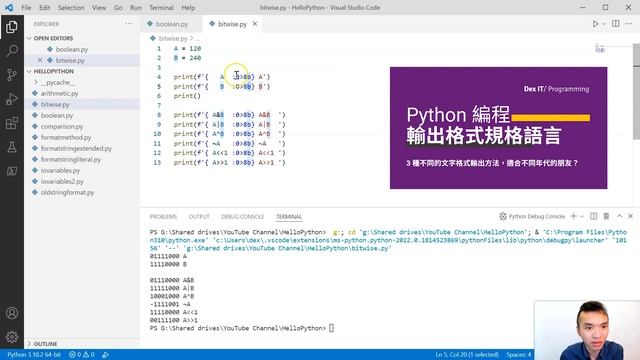Switch to the Output panel tab
Viewport: 640px width, 360px height.
(199, 216)
